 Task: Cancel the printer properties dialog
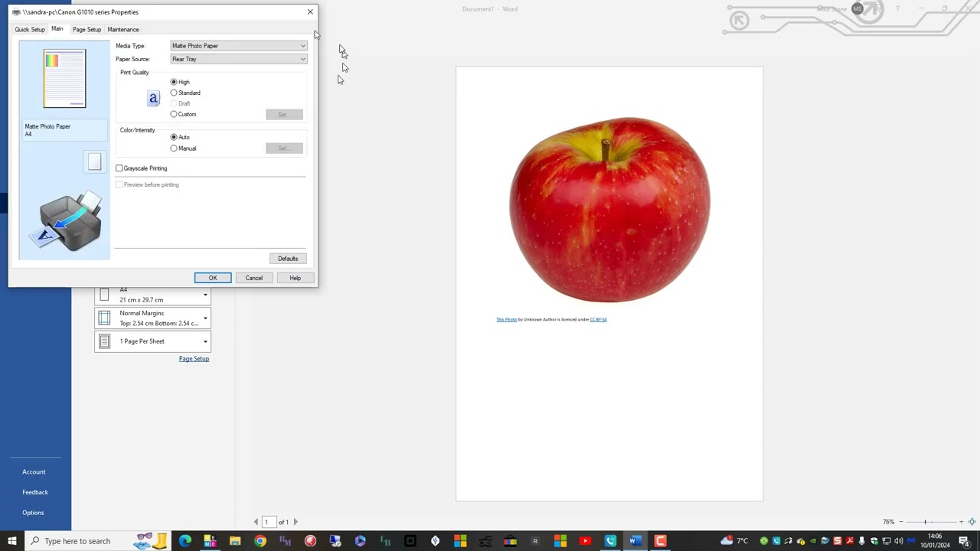coord(254,278)
